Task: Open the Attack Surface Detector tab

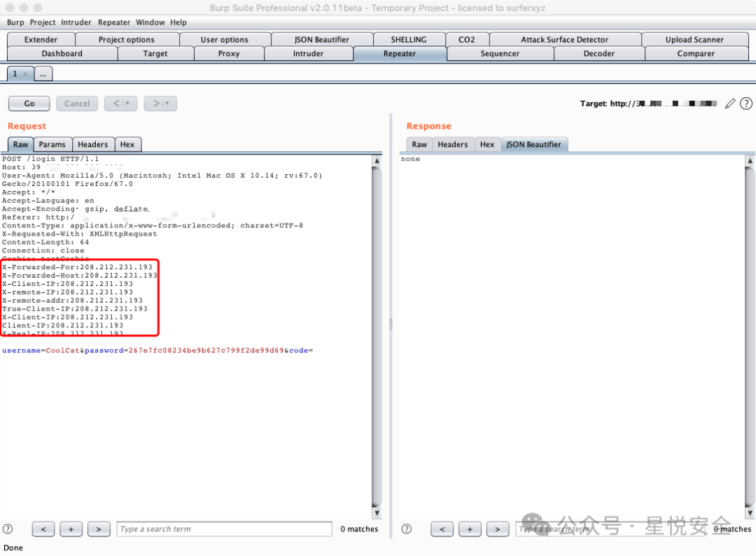Action: pyautogui.click(x=565, y=39)
